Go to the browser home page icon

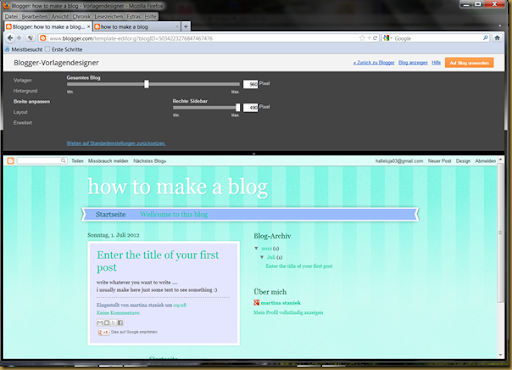pos(497,38)
